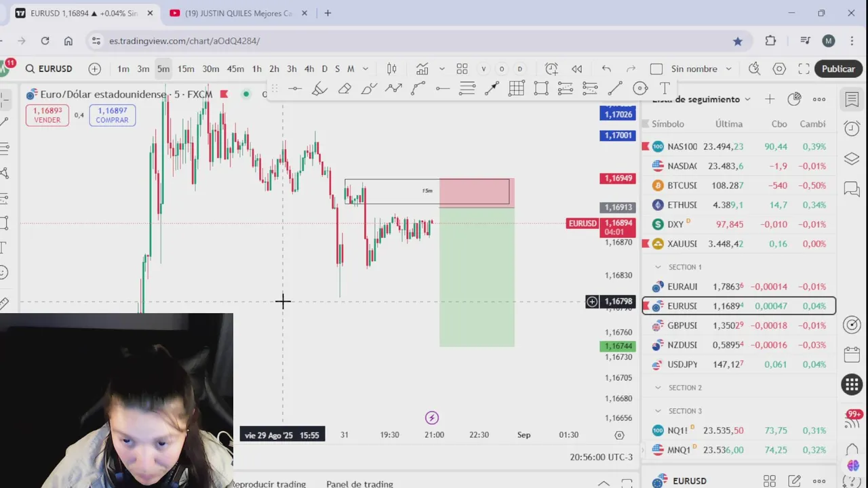Click the go to date lightning icon

point(432,418)
